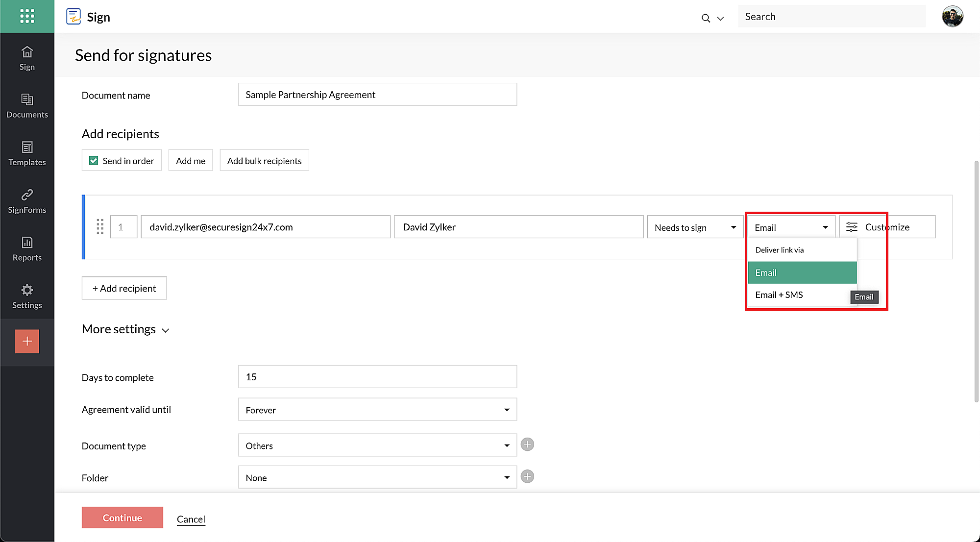Open Templates in the sidebar
This screenshot has width=980, height=542.
pos(27,153)
